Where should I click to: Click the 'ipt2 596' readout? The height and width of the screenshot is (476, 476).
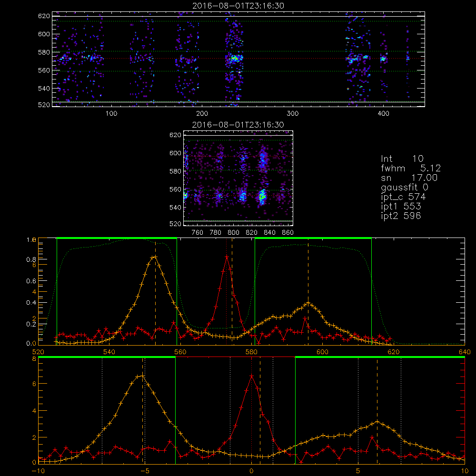401,216
